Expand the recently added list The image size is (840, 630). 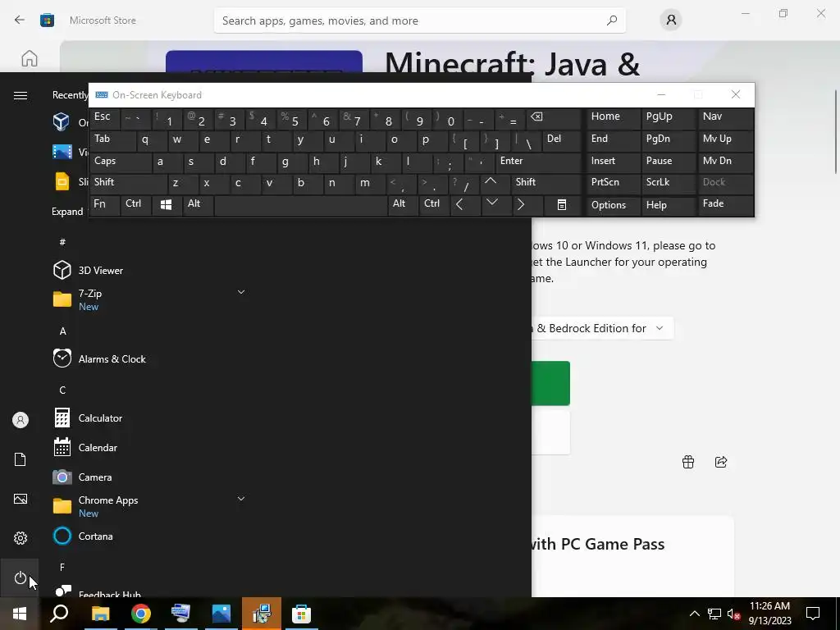tap(67, 212)
